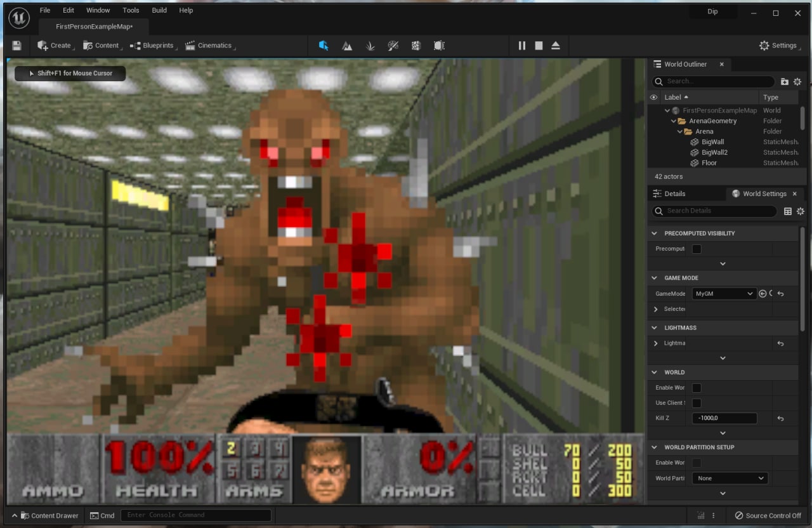
Task: Open the Cinematics toolbar menu
Action: pos(209,46)
